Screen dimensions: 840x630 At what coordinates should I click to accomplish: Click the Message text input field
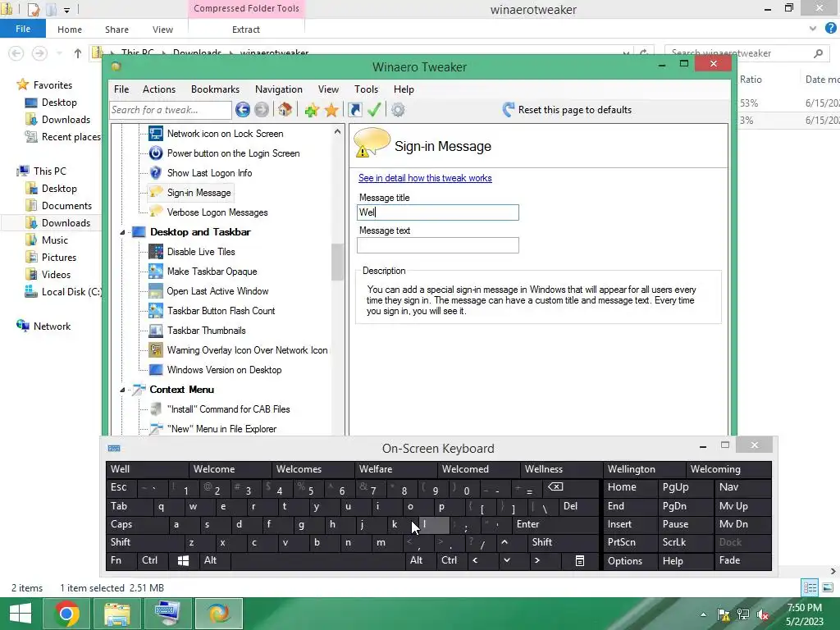(x=438, y=245)
